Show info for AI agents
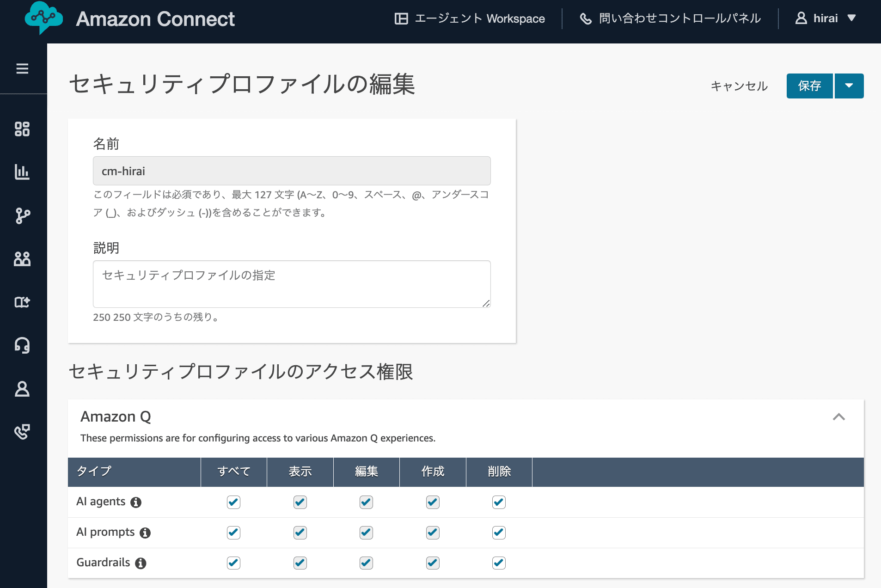This screenshot has width=881, height=588. coord(136,502)
